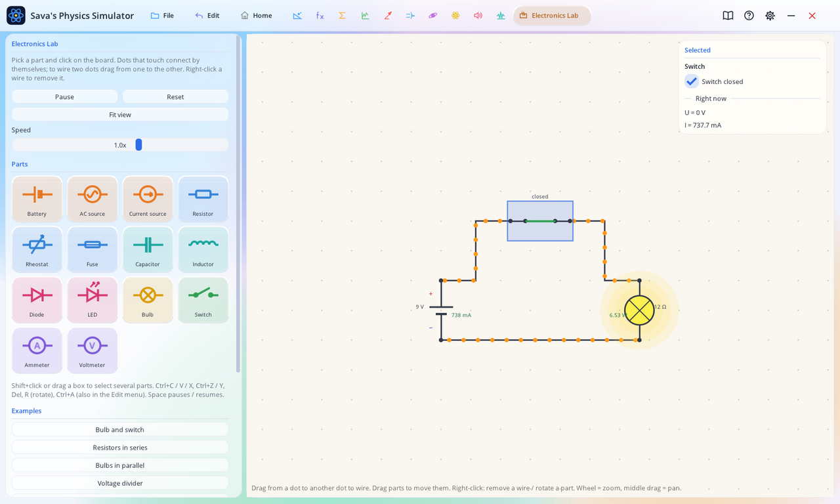
Task: Open the help question mark icon
Action: click(x=749, y=16)
